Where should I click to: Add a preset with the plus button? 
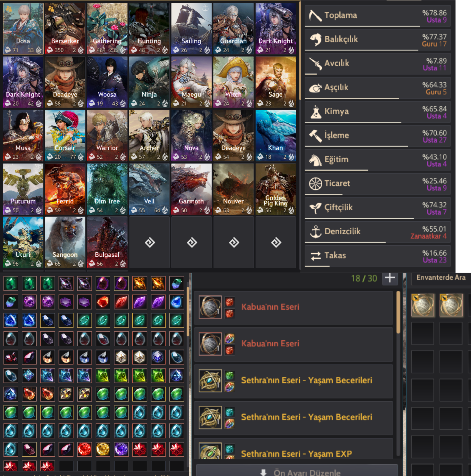pos(390,278)
